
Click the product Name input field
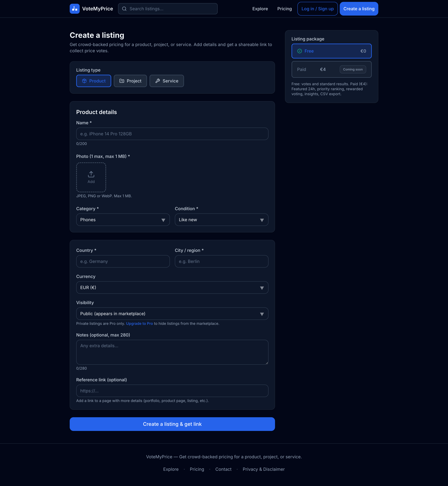[172, 134]
